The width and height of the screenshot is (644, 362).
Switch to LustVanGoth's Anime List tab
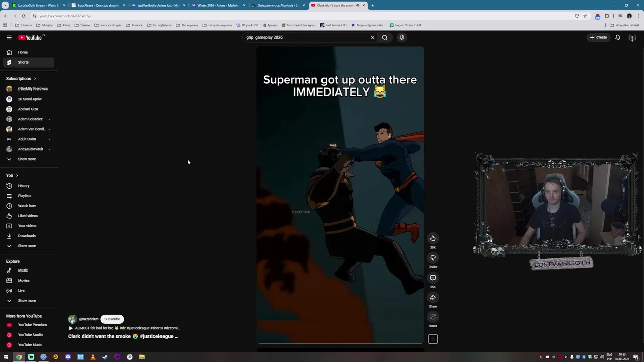[157, 5]
